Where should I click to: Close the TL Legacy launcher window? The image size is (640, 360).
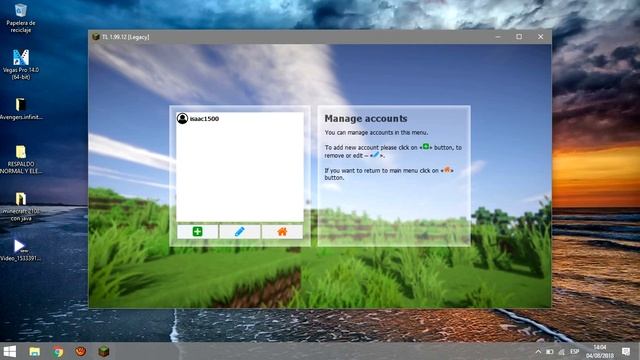coord(540,37)
